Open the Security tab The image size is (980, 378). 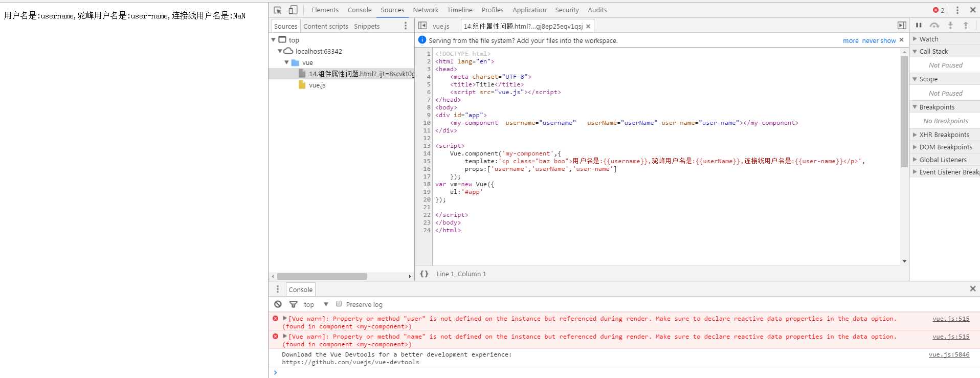pos(567,10)
